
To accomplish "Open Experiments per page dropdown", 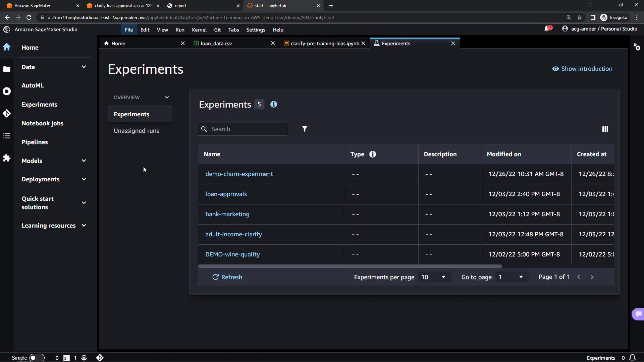I will (x=433, y=277).
